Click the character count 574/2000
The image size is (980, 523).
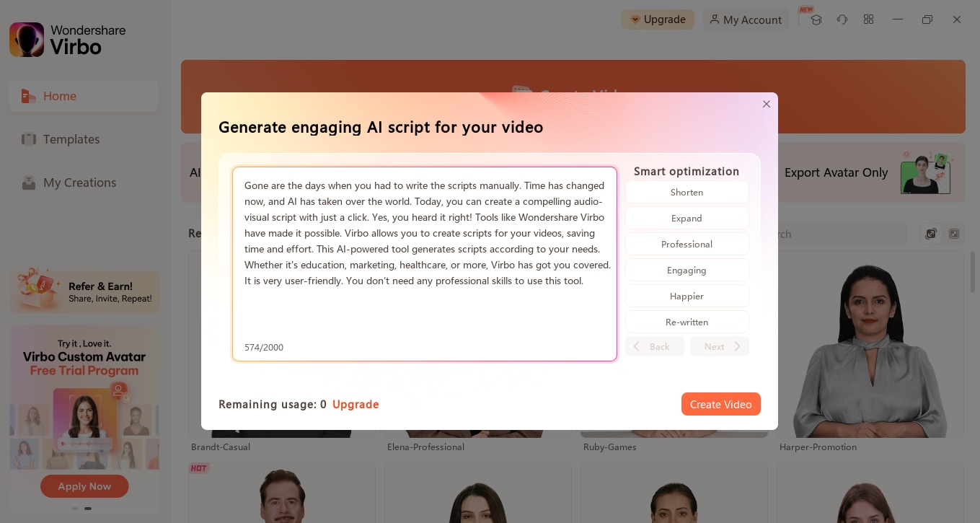coord(264,347)
